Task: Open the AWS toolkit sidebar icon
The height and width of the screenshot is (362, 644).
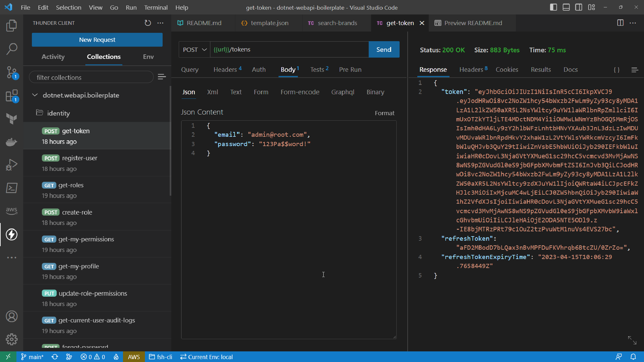Action: [x=12, y=211]
